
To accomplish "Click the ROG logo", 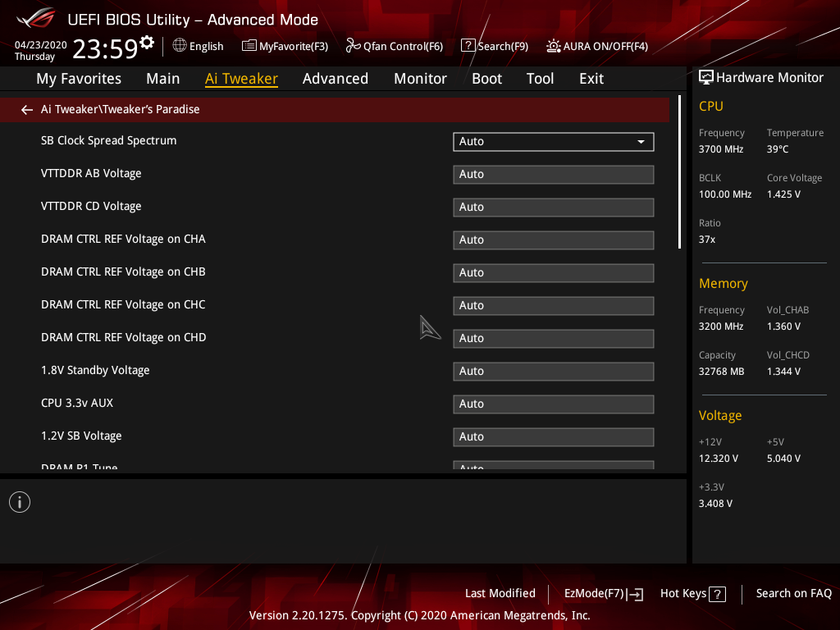I will (x=36, y=18).
